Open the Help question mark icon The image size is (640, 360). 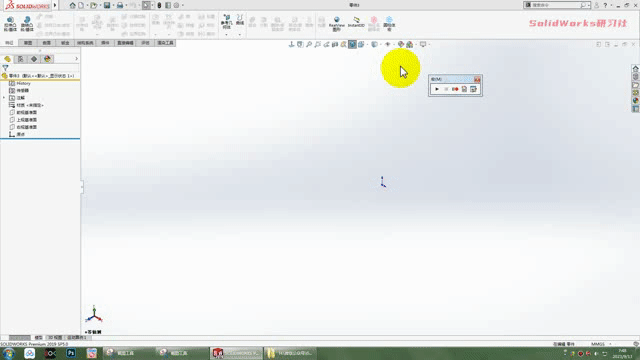click(x=605, y=5)
